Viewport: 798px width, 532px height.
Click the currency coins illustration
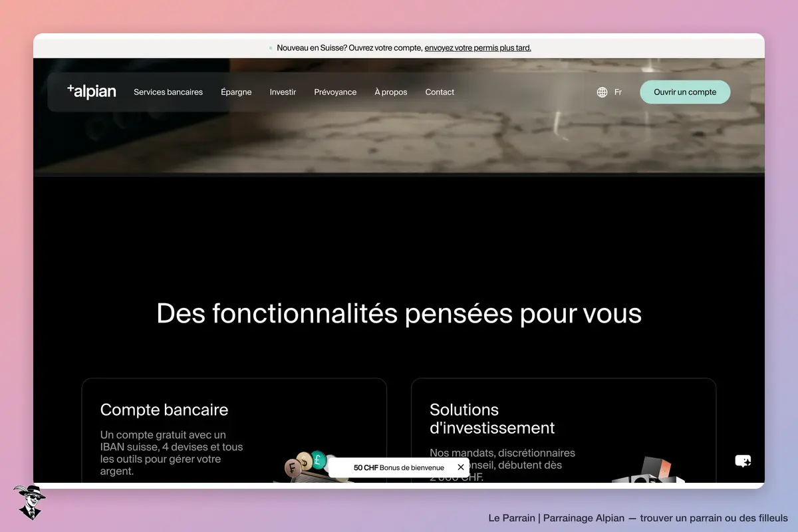tap(305, 466)
